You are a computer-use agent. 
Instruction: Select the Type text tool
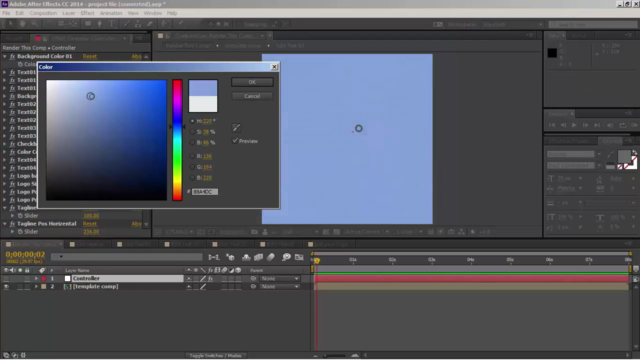pos(111,24)
